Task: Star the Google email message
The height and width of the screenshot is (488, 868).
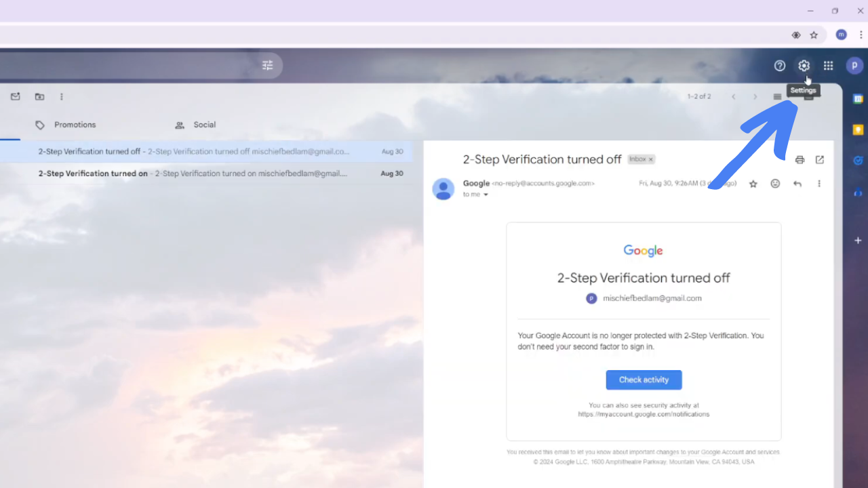Action: pyautogui.click(x=753, y=184)
